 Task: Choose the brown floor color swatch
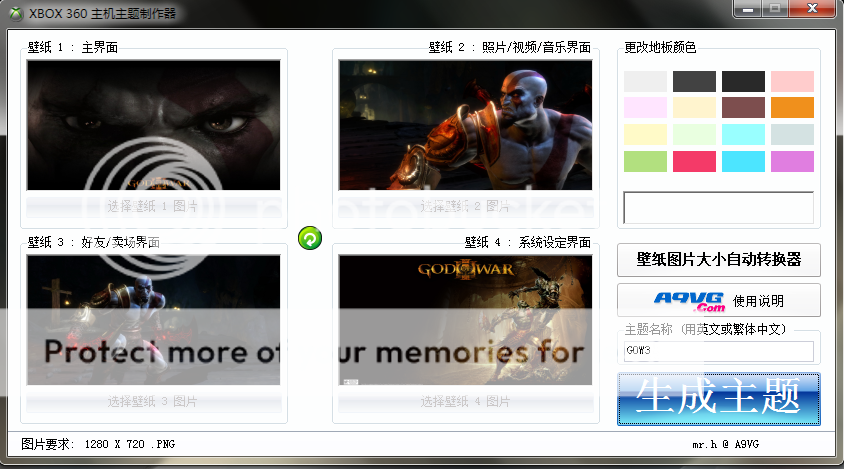pos(743,108)
